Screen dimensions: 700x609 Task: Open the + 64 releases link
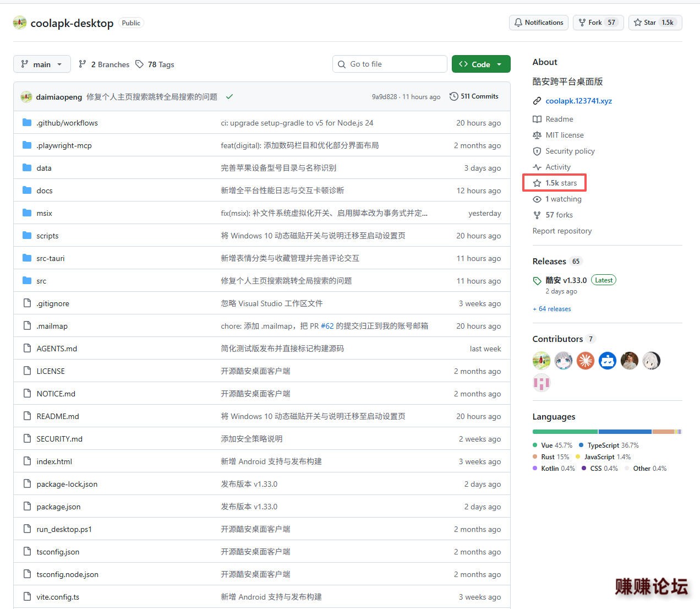pyautogui.click(x=552, y=309)
